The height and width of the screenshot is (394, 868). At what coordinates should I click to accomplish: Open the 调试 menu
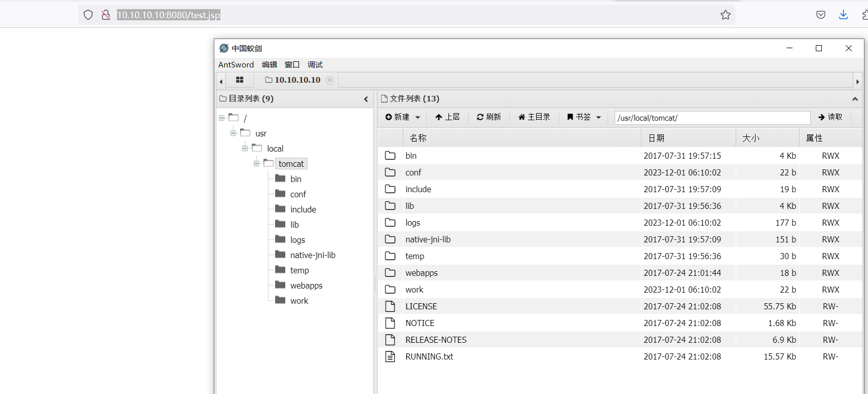315,64
